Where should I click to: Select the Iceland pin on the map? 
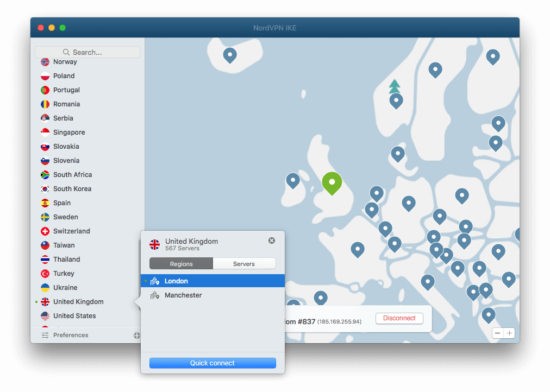(230, 55)
